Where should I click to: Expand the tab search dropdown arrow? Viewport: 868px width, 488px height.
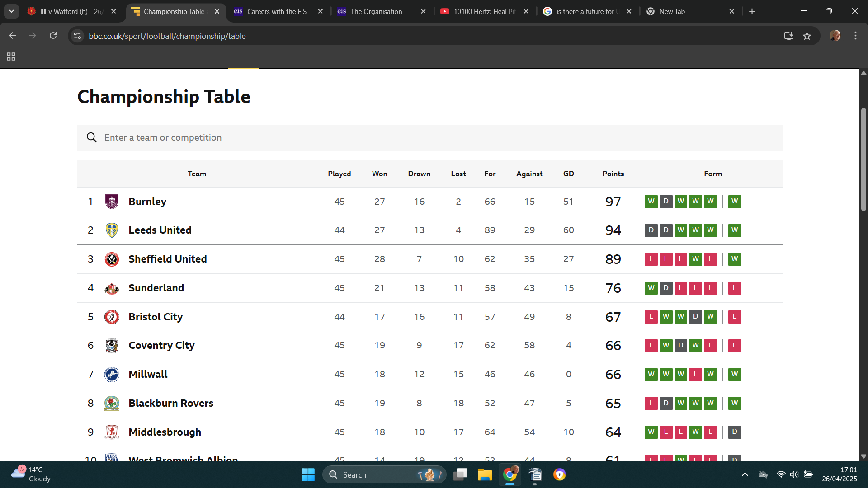pos(11,11)
